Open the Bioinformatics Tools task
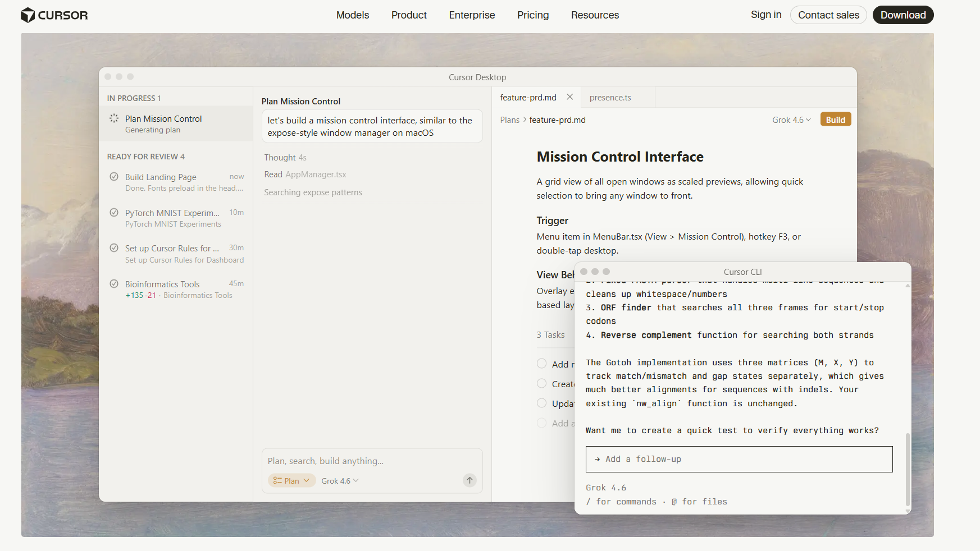Viewport: 980px width, 551px height. tap(176, 290)
